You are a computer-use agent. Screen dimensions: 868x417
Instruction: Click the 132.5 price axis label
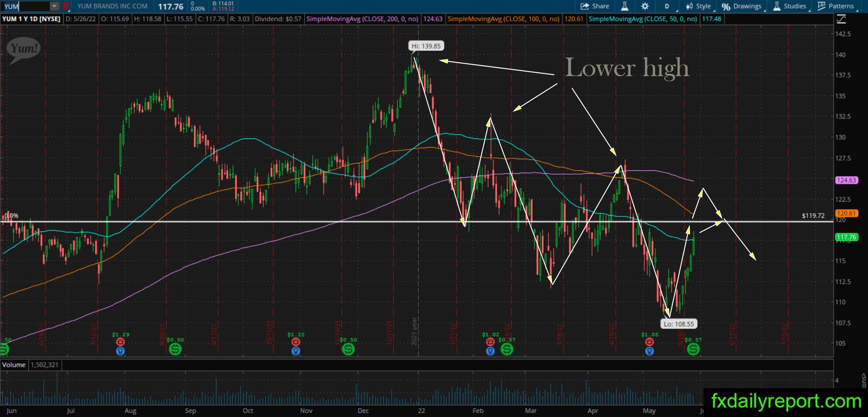coord(843,116)
